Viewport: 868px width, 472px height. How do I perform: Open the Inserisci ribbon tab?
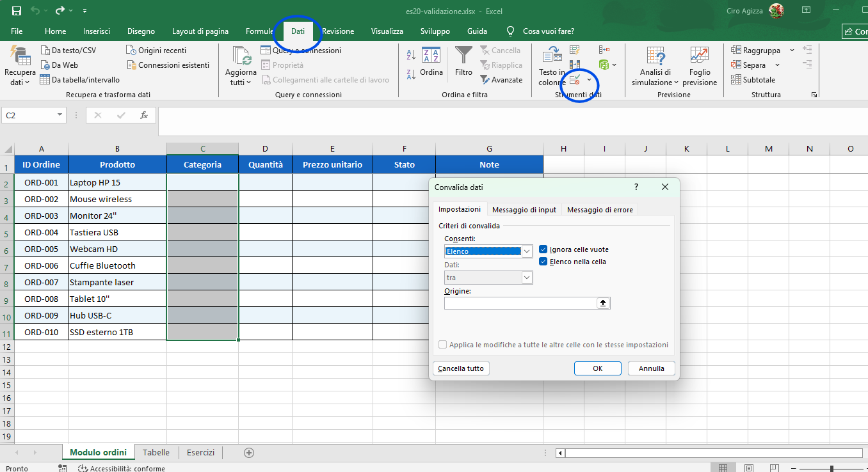pyautogui.click(x=97, y=31)
